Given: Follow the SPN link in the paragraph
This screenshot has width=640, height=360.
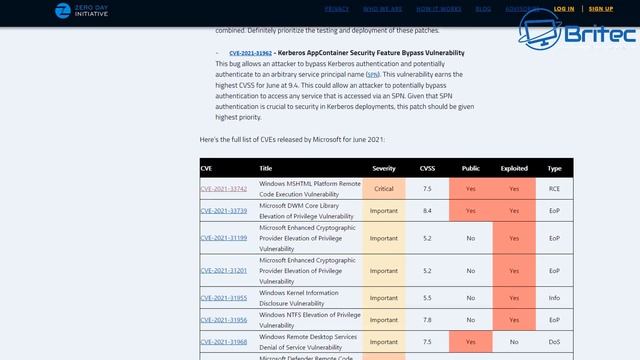Looking at the screenshot, I should 373,75.
